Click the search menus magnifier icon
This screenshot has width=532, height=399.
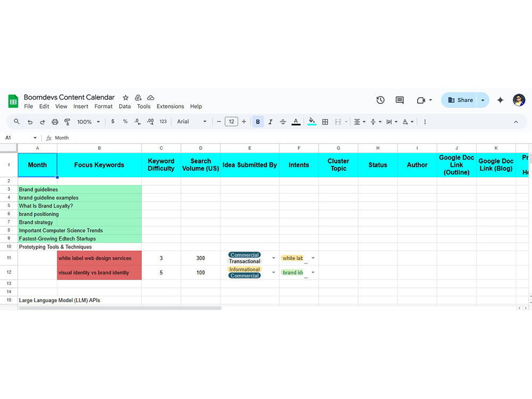coord(16,121)
